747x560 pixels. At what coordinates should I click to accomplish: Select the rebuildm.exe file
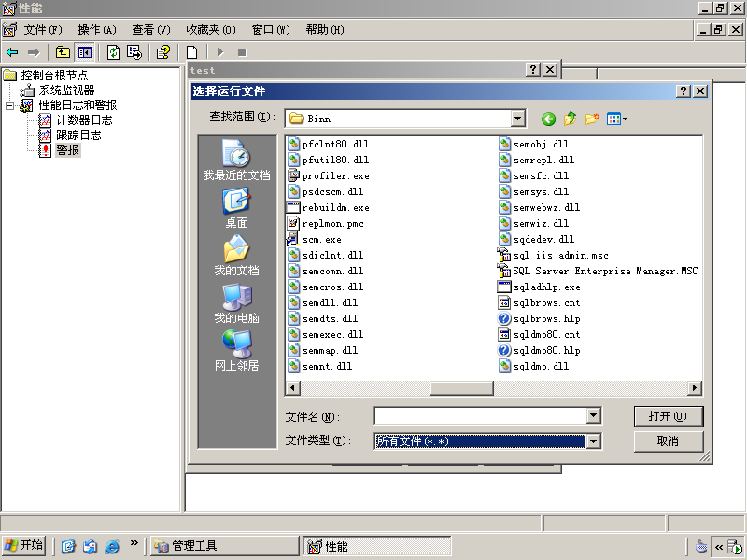[329, 207]
